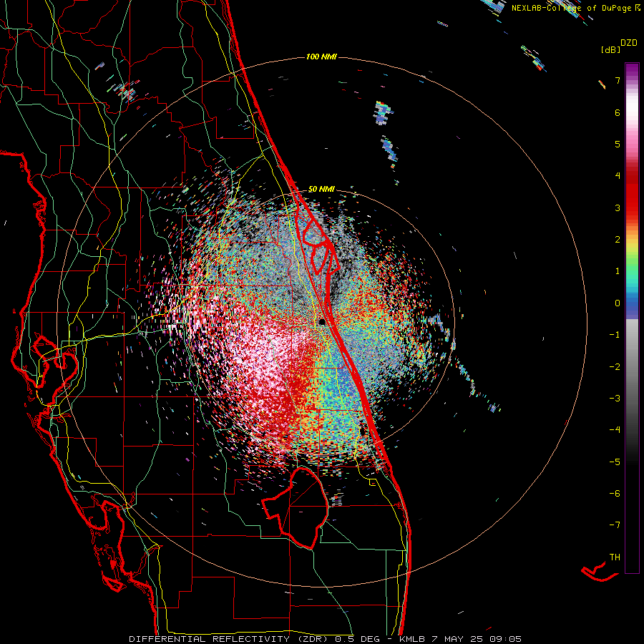Image resolution: width=644 pixels, height=644 pixels.
Task: Click the "6" colorbar tick label
Action: point(618,112)
